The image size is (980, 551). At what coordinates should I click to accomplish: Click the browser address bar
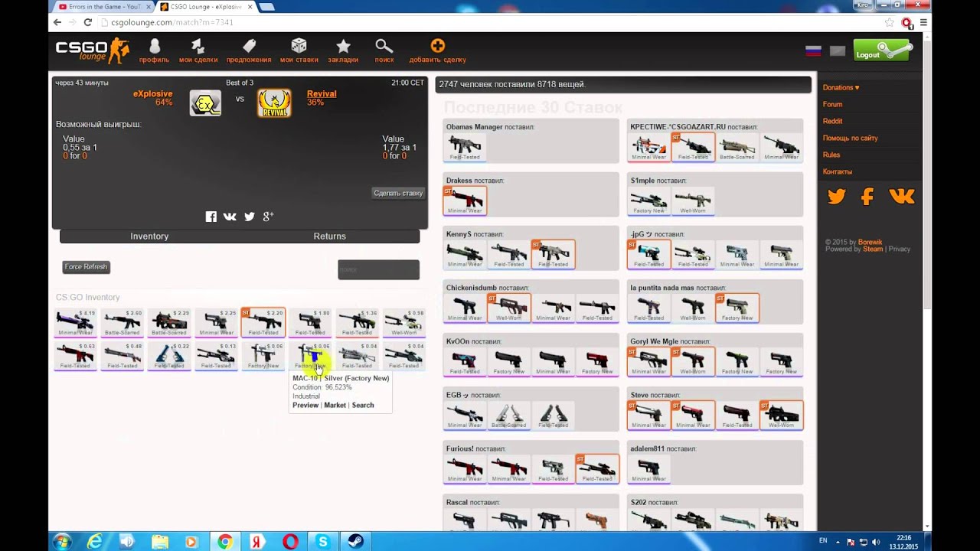tap(490, 23)
